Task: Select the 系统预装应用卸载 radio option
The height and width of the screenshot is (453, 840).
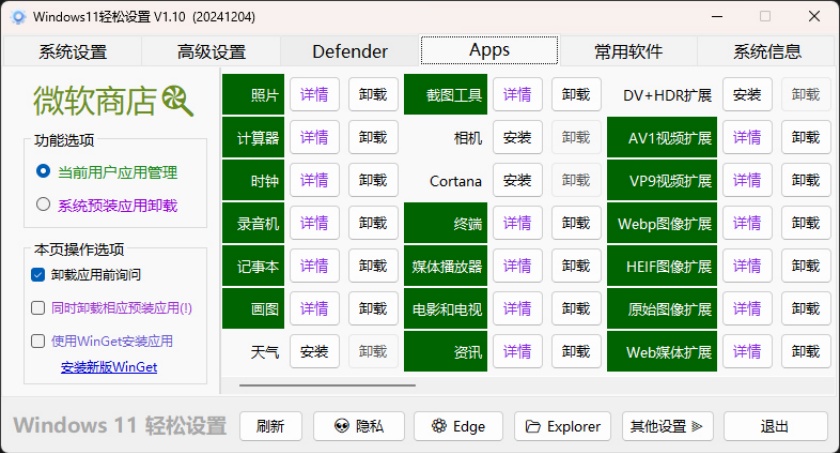Action: (x=43, y=205)
